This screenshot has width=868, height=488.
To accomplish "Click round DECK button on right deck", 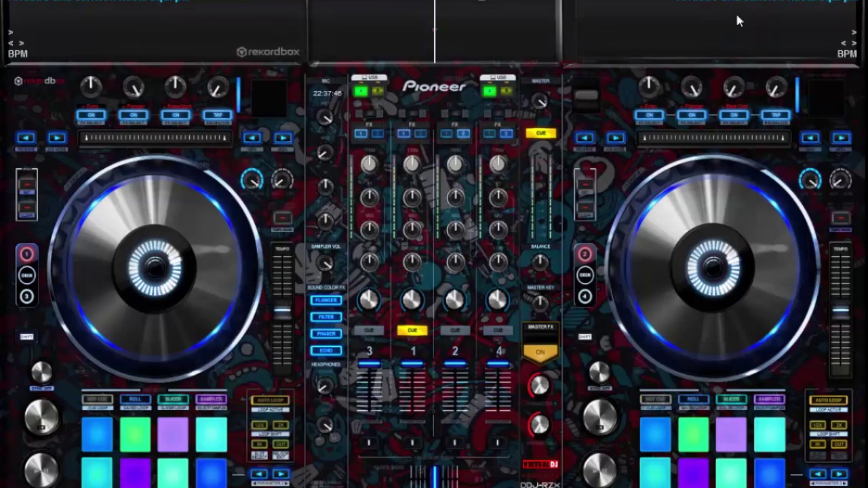I will [x=585, y=275].
